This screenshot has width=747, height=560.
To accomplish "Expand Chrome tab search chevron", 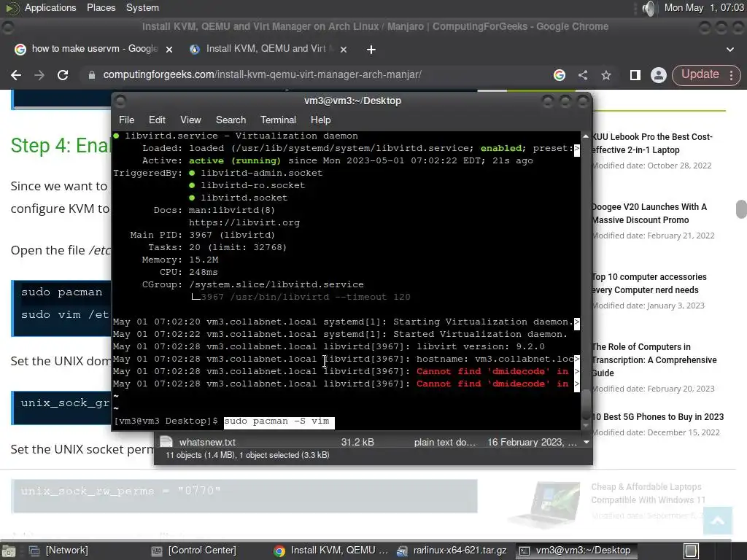I will [x=729, y=49].
